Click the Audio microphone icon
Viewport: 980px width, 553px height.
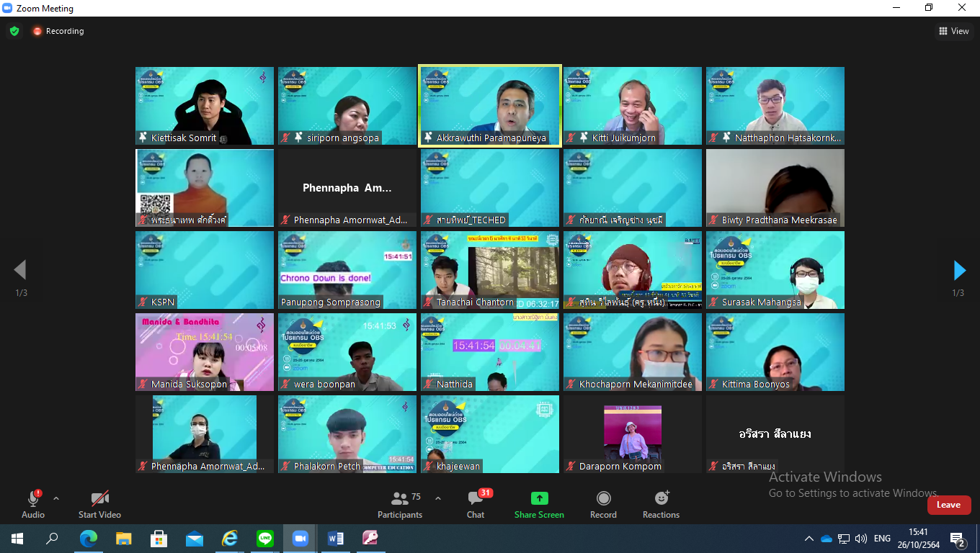33,498
